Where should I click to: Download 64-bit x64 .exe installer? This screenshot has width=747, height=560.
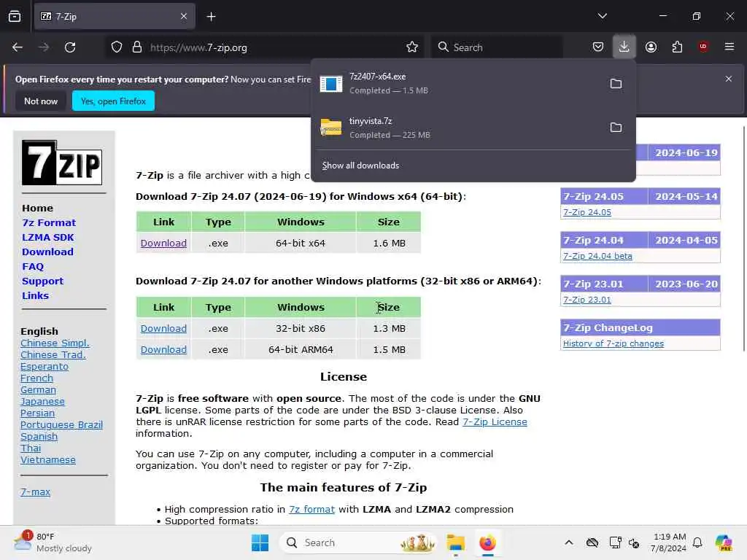click(163, 244)
